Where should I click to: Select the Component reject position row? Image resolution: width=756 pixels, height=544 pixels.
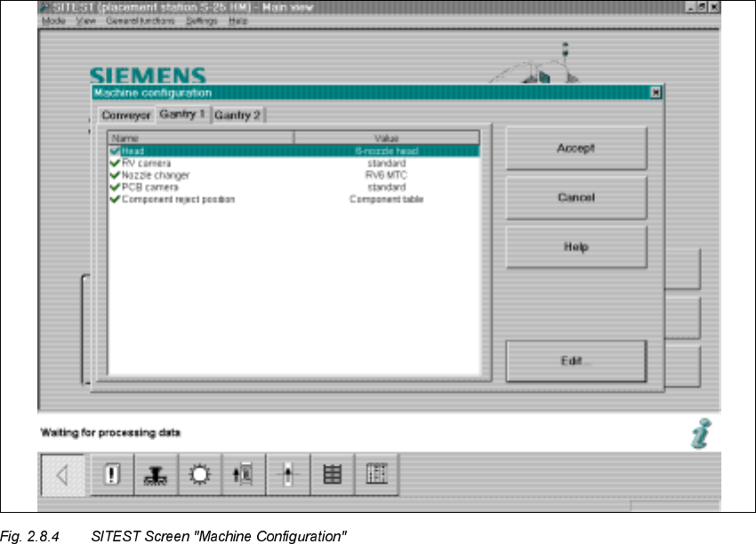coord(178,200)
